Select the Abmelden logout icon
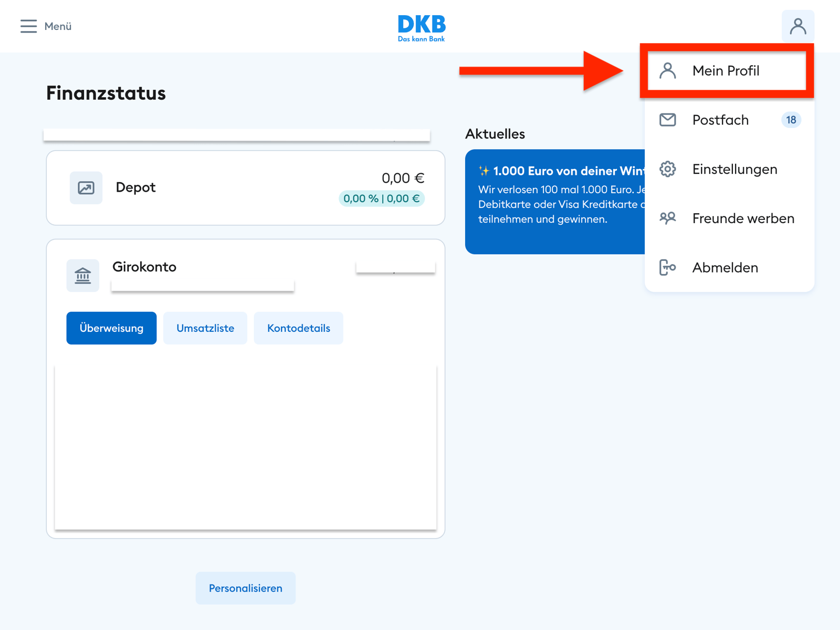Screen dimensions: 840x630 [x=668, y=267]
